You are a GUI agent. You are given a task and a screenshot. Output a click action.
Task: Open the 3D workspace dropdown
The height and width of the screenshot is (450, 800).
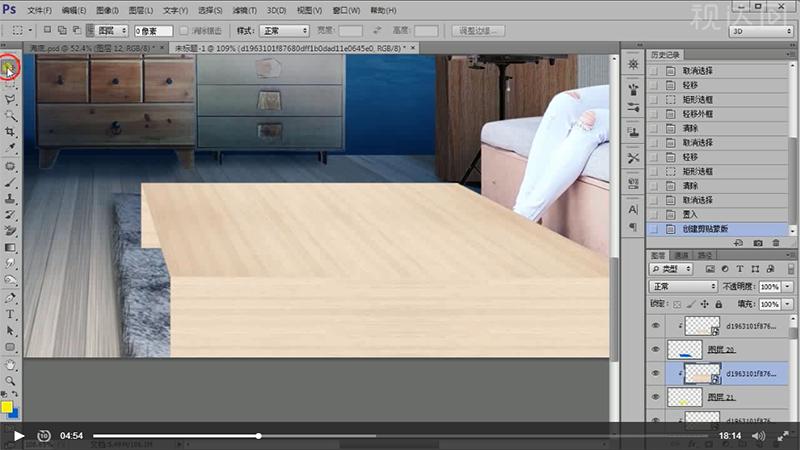tap(761, 31)
